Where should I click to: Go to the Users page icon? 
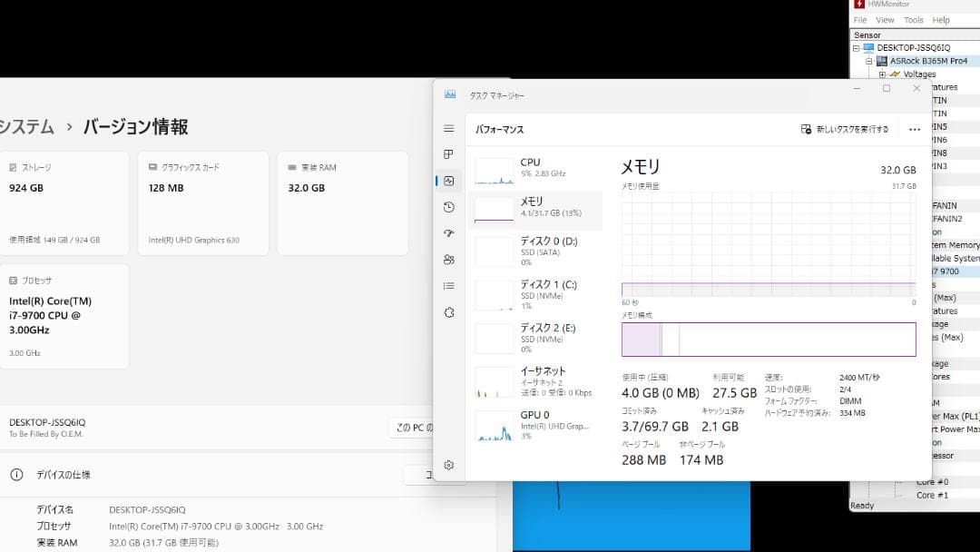click(x=448, y=260)
